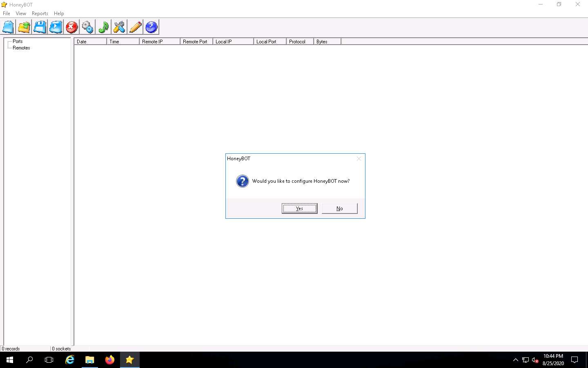Open taskbar search magnifier
This screenshot has width=588, height=368.
click(x=29, y=360)
